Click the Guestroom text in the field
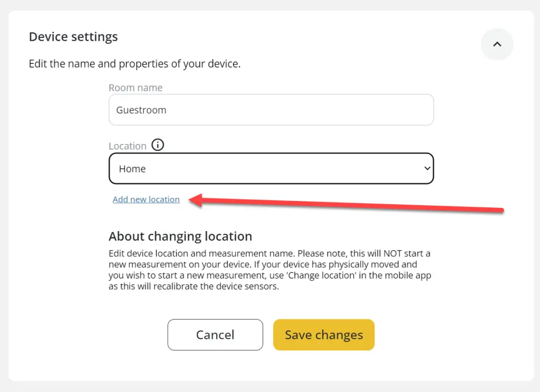The width and height of the screenshot is (540, 392). click(141, 110)
